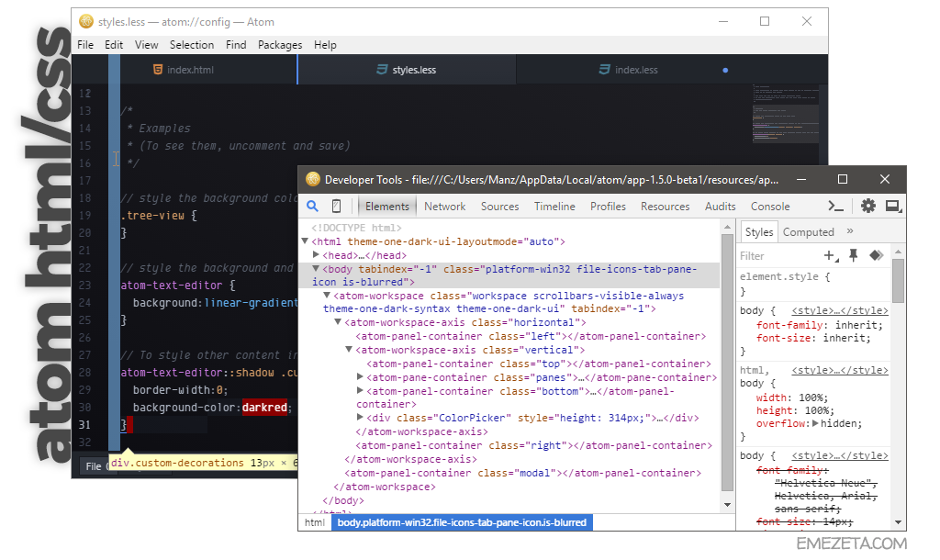Collapse the body element node

[x=316, y=269]
